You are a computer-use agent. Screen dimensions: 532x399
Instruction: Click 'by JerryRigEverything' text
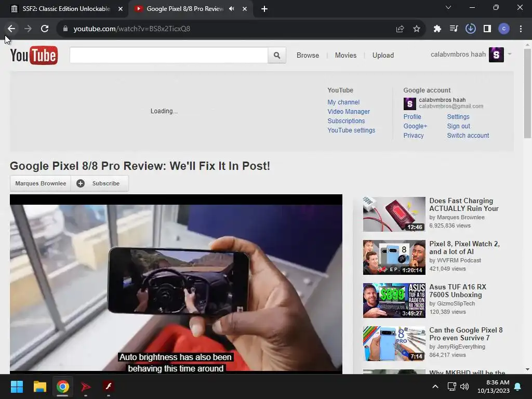457,347
